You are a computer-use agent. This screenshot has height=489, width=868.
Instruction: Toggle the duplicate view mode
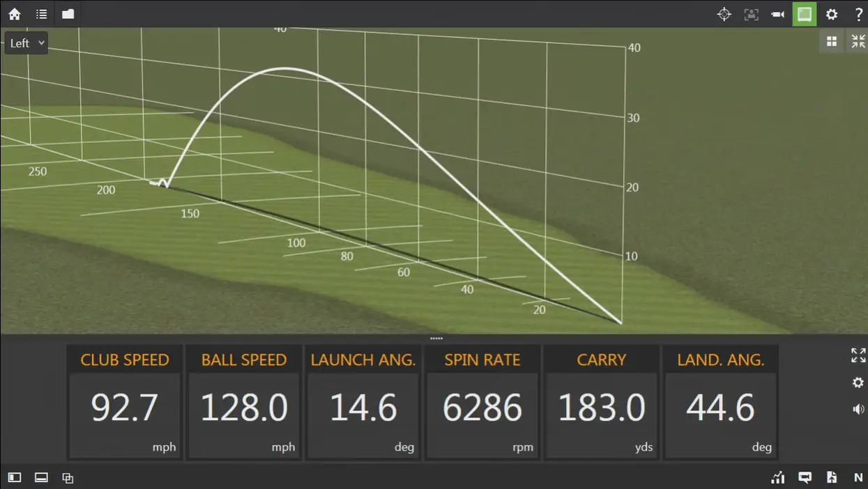click(68, 478)
